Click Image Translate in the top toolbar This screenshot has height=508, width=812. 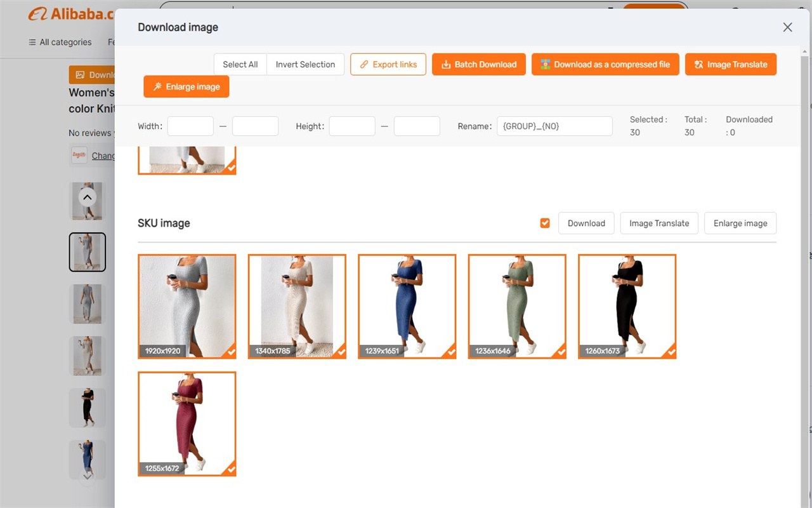[731, 64]
